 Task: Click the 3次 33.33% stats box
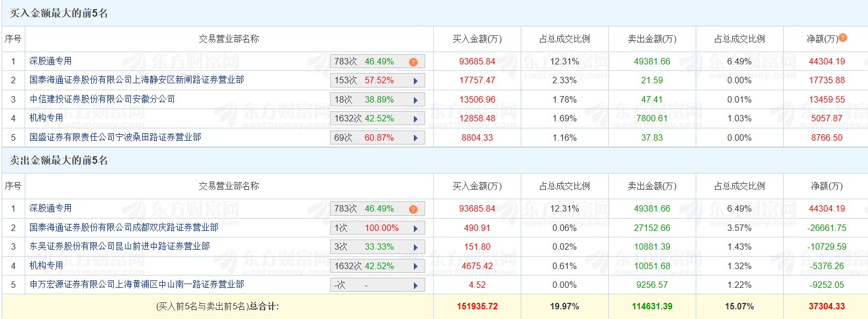370,247
